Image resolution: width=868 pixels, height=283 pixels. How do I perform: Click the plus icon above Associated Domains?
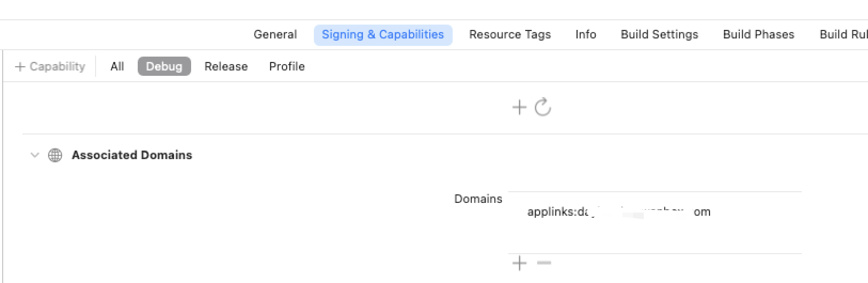tap(519, 107)
